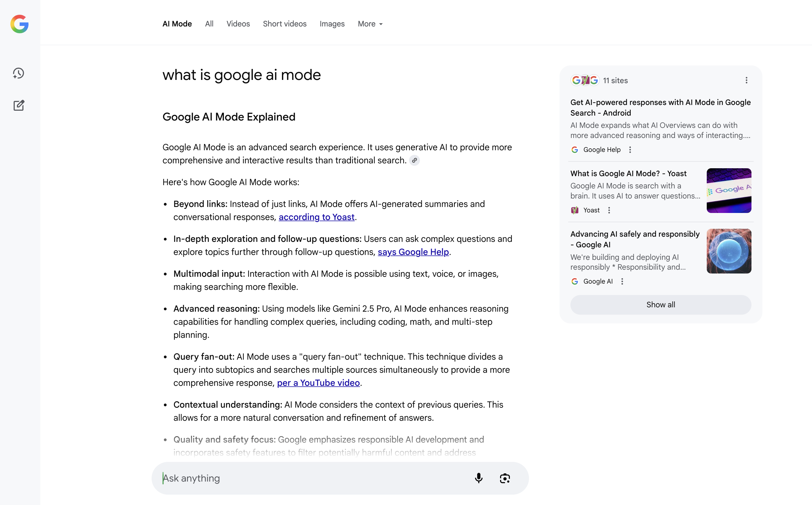
Task: Start a new search with pencil icon
Action: pos(19,105)
